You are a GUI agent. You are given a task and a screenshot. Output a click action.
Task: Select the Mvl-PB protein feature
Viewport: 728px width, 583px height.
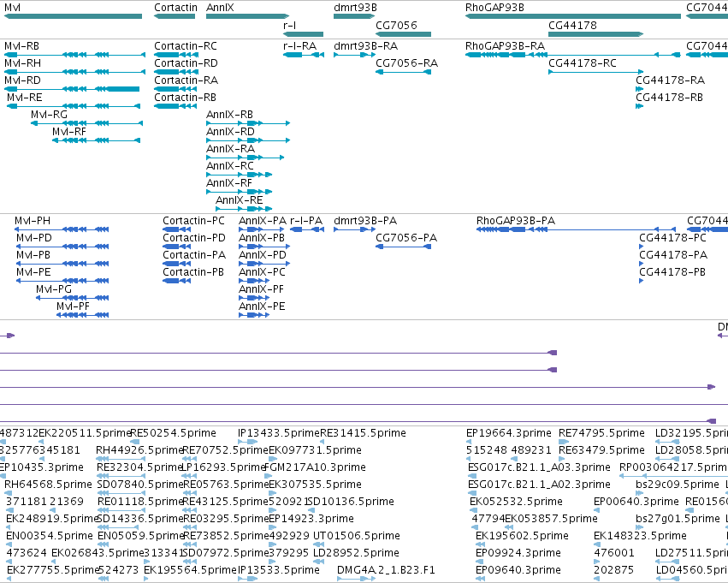(62, 264)
